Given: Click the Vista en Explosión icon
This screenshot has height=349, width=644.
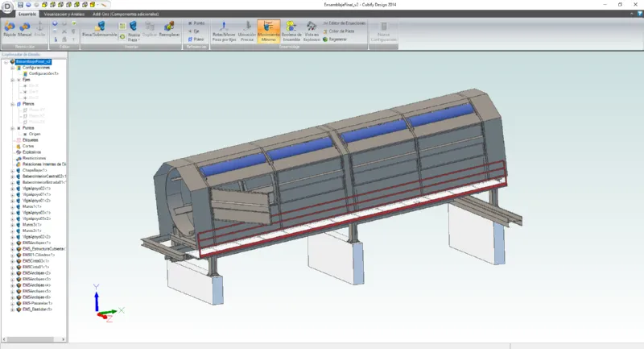Looking at the screenshot, I should 312,30.
